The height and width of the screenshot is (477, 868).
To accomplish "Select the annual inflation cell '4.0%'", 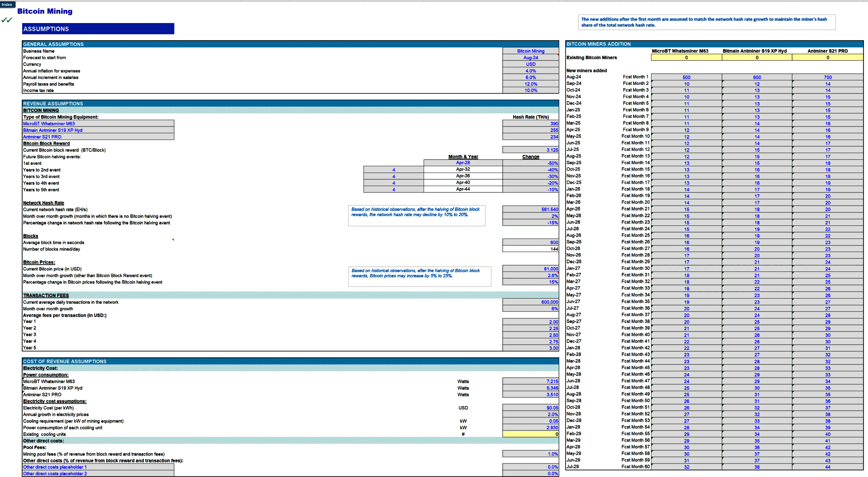I will 531,71.
